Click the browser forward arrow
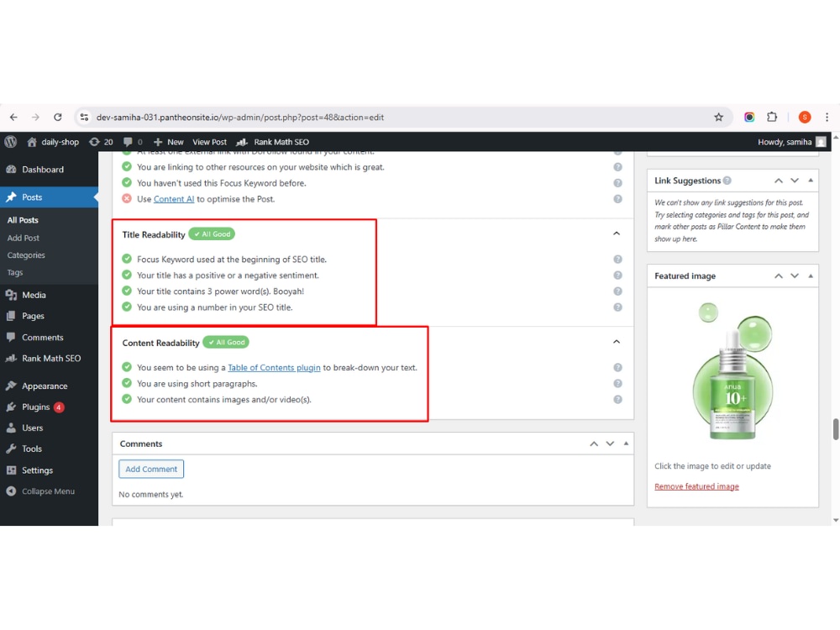840x630 pixels. [x=35, y=117]
